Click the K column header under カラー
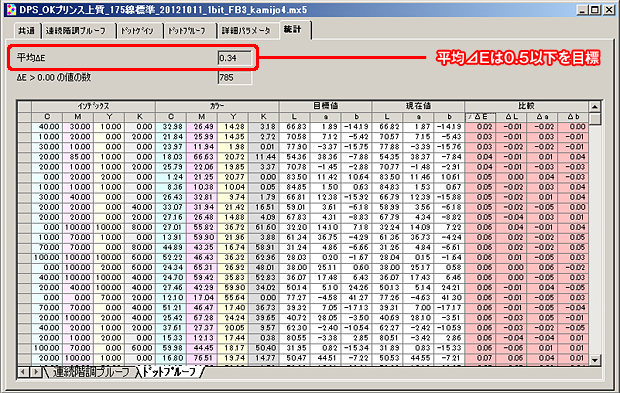 pyautogui.click(x=263, y=117)
